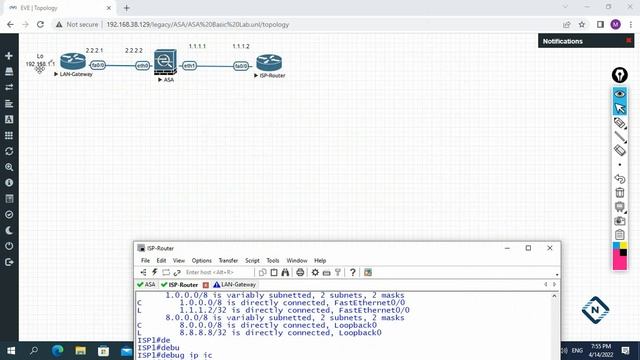This screenshot has height=360, width=640.
Task: Click the Reconnect icon in terminal toolbar
Action: 177,272
